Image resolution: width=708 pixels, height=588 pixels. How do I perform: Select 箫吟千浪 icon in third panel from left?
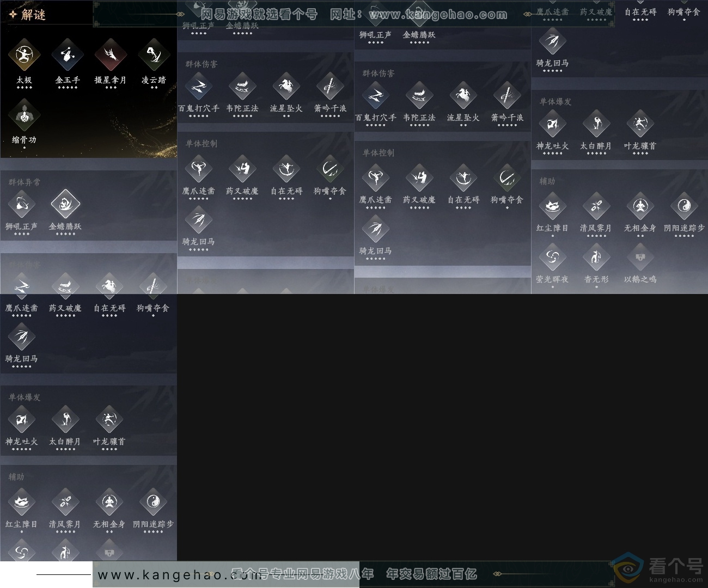tap(507, 95)
